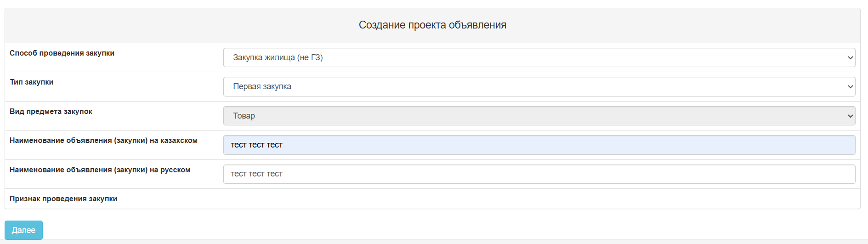The image size is (868, 244).
Task: Click chevron arrow of "Закупка жилища" select
Action: tap(850, 58)
